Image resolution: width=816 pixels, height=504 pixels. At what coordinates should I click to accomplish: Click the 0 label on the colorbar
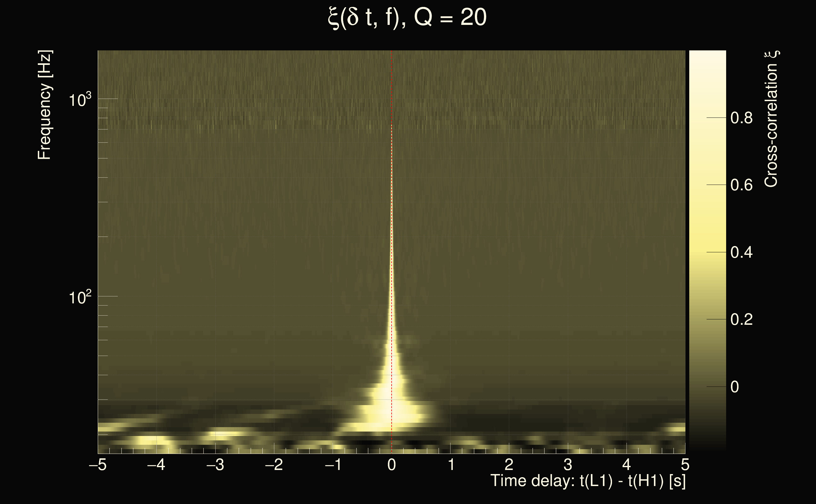pos(735,387)
